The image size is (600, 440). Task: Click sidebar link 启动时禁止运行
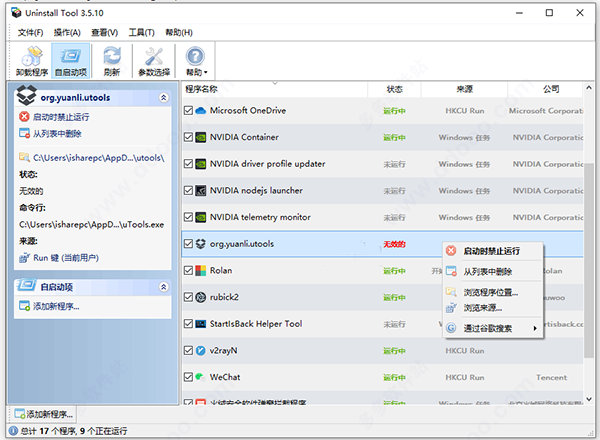point(60,117)
